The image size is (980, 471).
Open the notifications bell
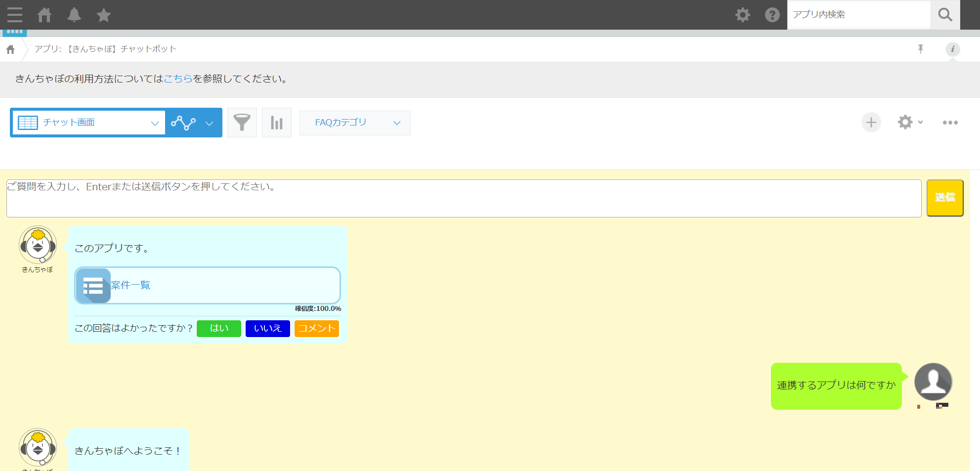74,15
